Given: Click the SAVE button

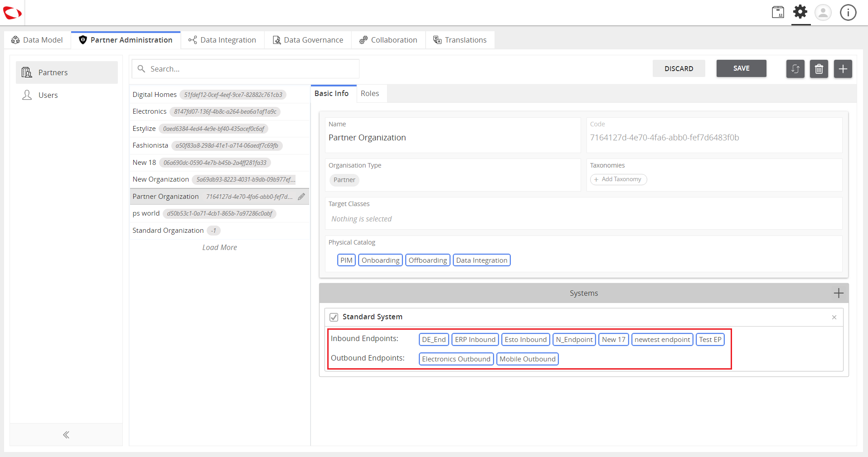Looking at the screenshot, I should pos(742,68).
